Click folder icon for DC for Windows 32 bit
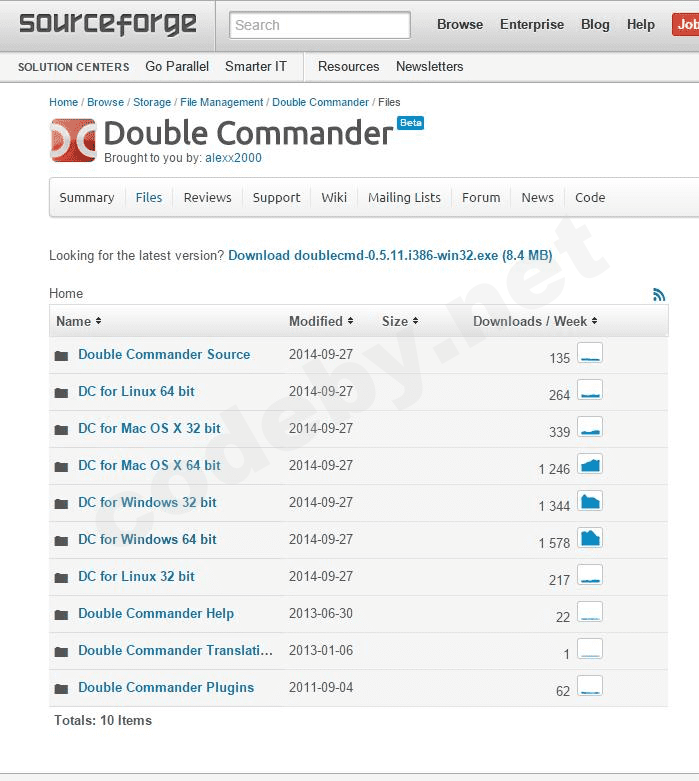This screenshot has width=699, height=781. tap(61, 504)
